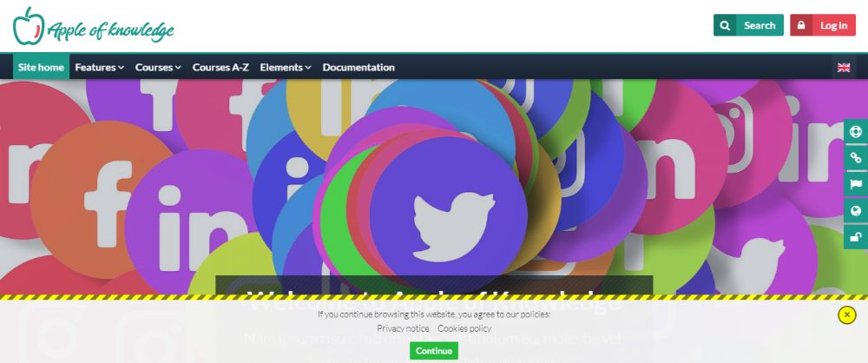Click the magnifier icon in Search button
The image size is (868, 363).
pyautogui.click(x=725, y=25)
